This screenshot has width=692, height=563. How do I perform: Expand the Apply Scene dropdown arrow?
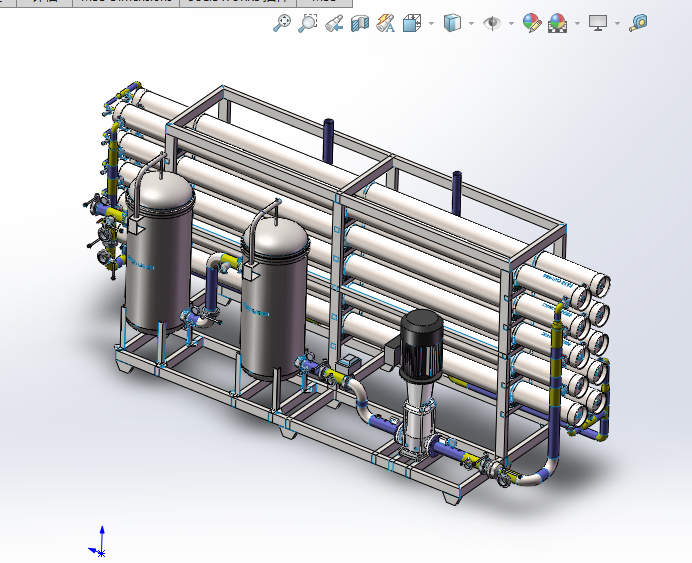[577, 23]
